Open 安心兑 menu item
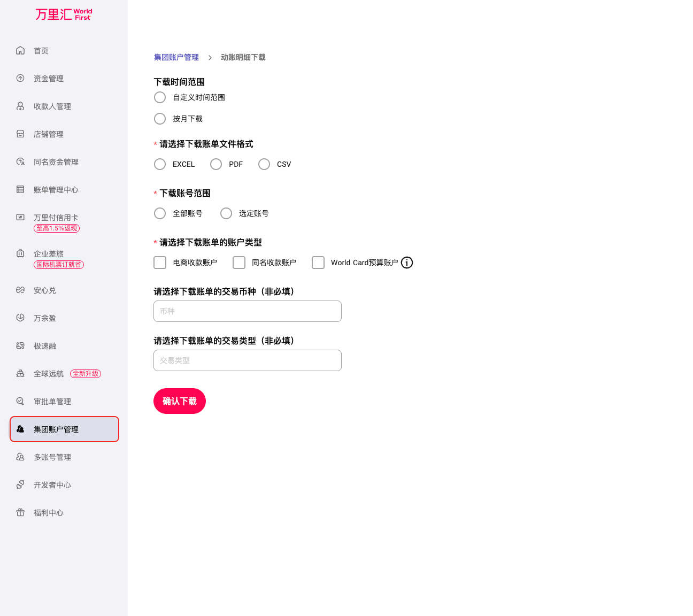The height and width of the screenshot is (616, 693). coord(45,290)
